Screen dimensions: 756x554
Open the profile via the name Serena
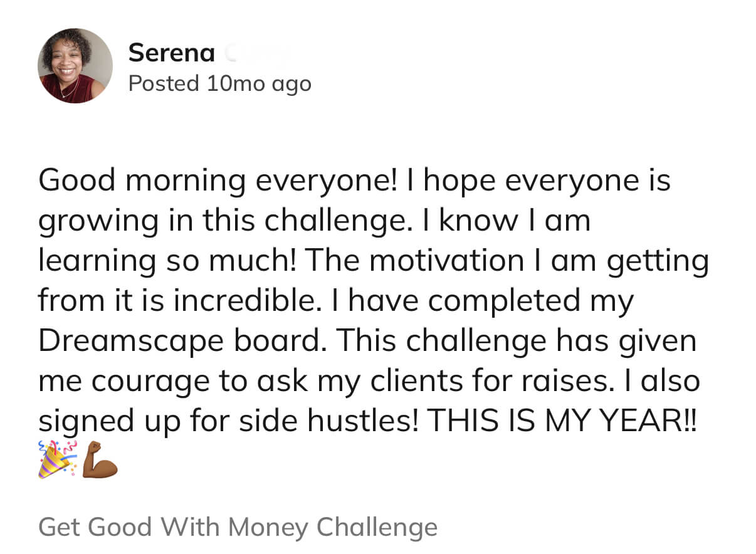click(171, 53)
